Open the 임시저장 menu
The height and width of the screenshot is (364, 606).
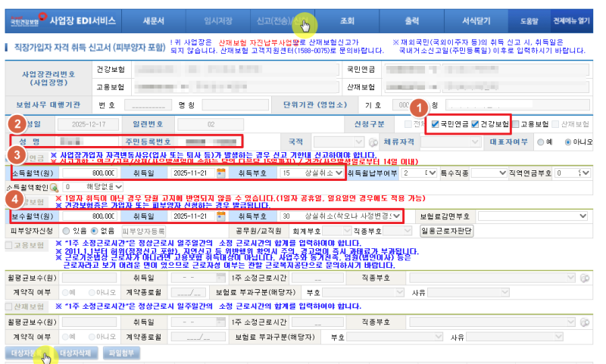tap(218, 21)
